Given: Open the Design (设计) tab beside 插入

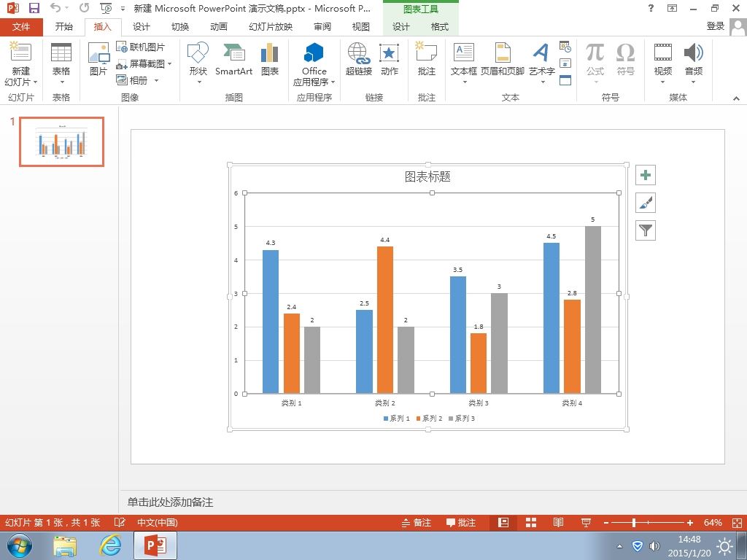Looking at the screenshot, I should click(141, 27).
